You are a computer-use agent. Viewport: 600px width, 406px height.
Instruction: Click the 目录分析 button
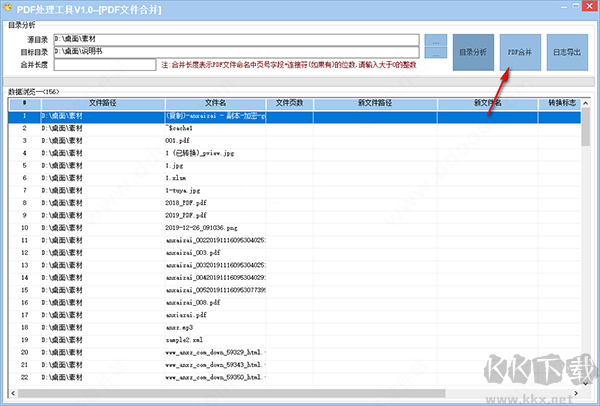tap(472, 51)
